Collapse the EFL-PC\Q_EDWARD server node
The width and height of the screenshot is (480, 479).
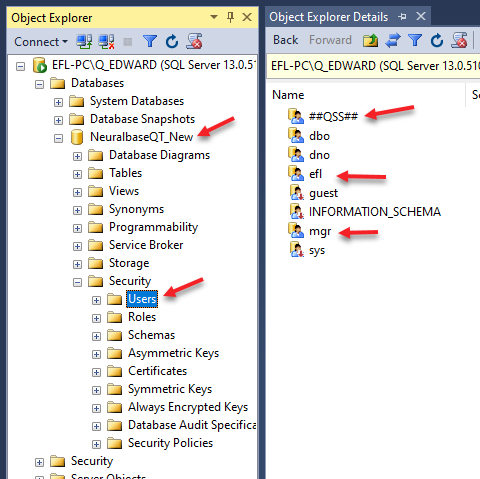20,66
